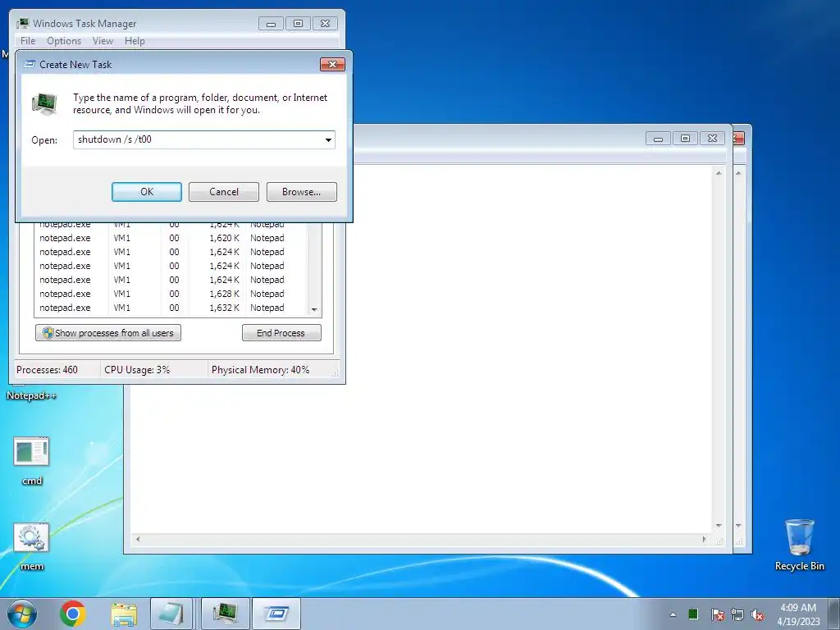Cancel the Create New Task dialog
This screenshot has width=840, height=630.
coord(224,192)
